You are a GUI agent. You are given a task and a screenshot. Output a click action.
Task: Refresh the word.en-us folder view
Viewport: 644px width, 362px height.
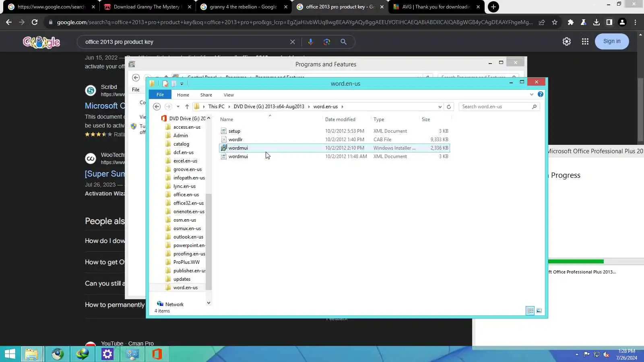coord(449,107)
